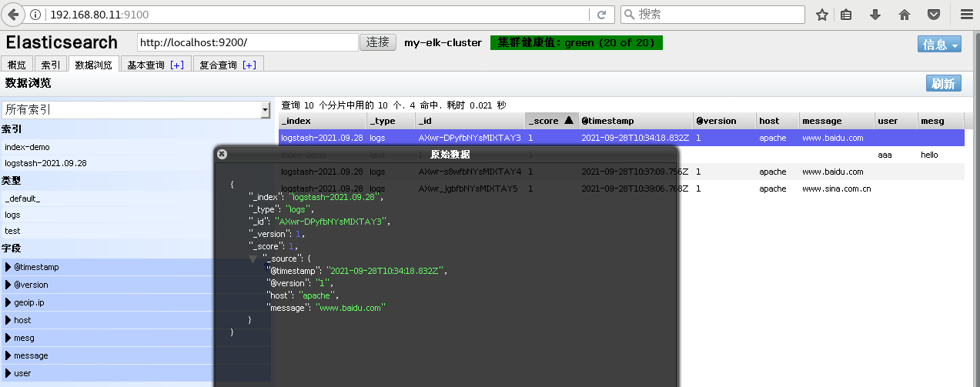Open the www.sina.com.cn message row

click(x=621, y=188)
